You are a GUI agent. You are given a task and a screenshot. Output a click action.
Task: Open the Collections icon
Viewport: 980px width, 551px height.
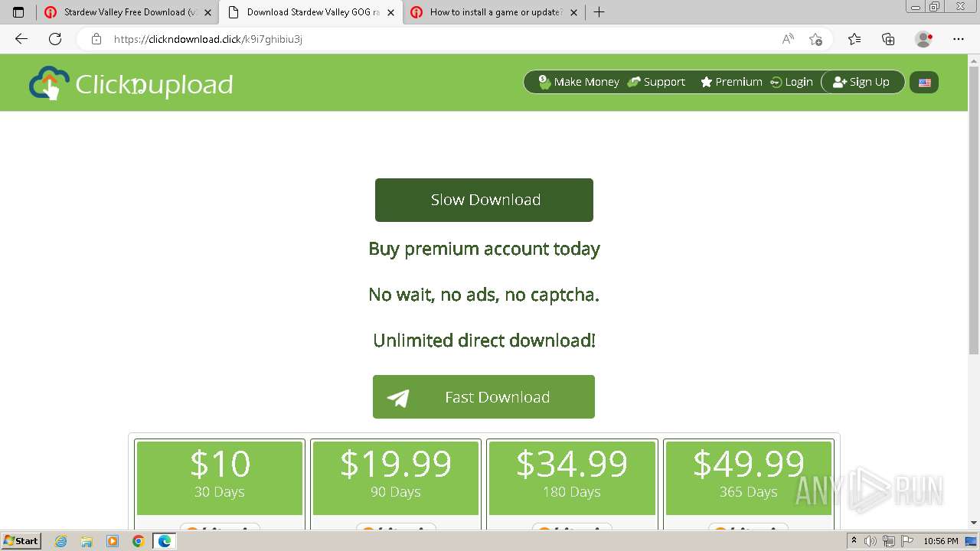(x=888, y=39)
